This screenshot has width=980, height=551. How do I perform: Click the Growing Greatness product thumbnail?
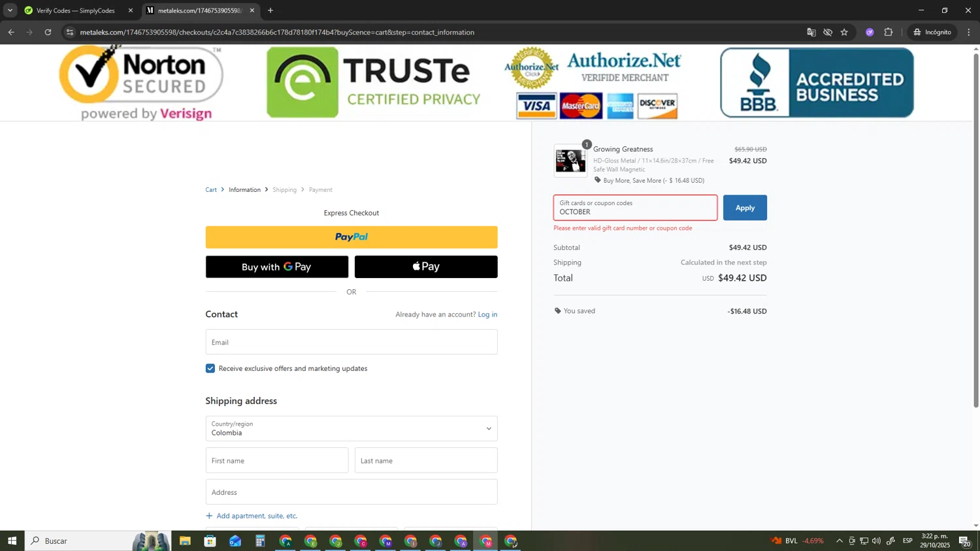coord(570,161)
